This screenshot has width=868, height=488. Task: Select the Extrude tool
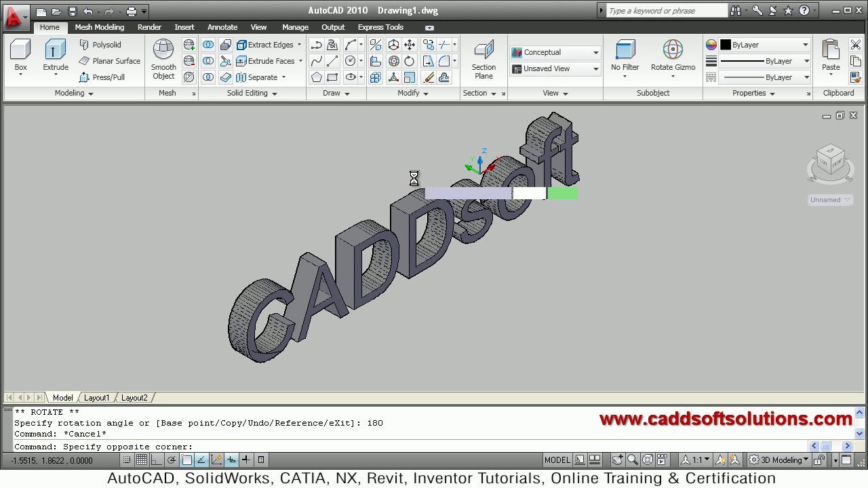pos(56,56)
